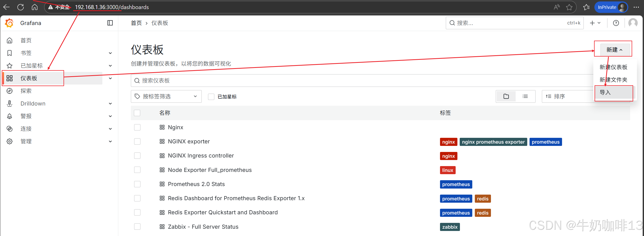Screen dimensions: 644x236
Task: Click the InPrivate profile button
Action: [611, 7]
